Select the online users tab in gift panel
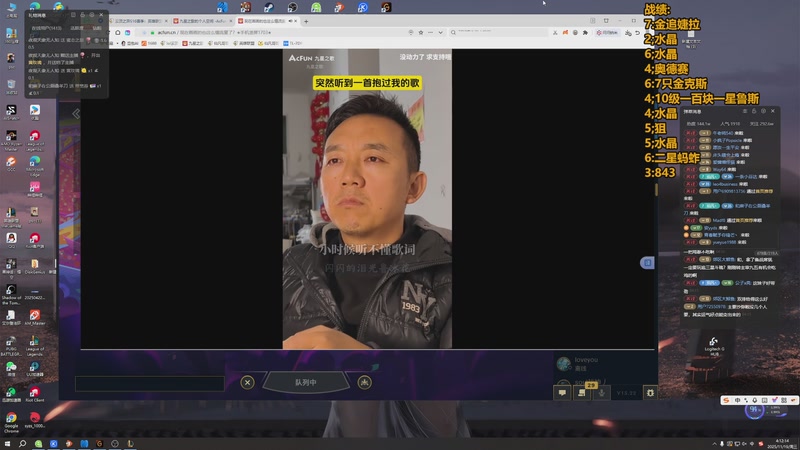Screen dimensions: 800x450 pos(46,28)
